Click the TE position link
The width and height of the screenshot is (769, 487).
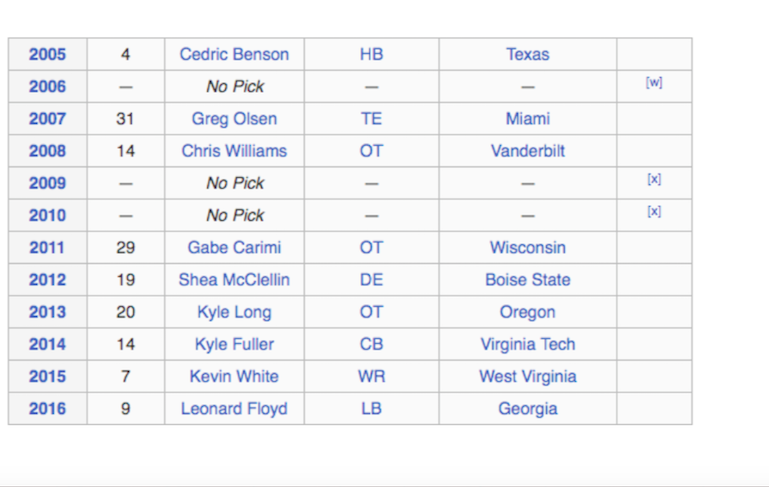[x=371, y=119]
